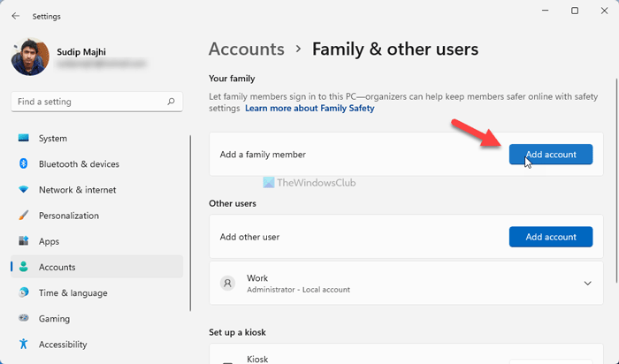Click the Bluetooth & devices icon
The image size is (619, 364).
click(x=23, y=164)
